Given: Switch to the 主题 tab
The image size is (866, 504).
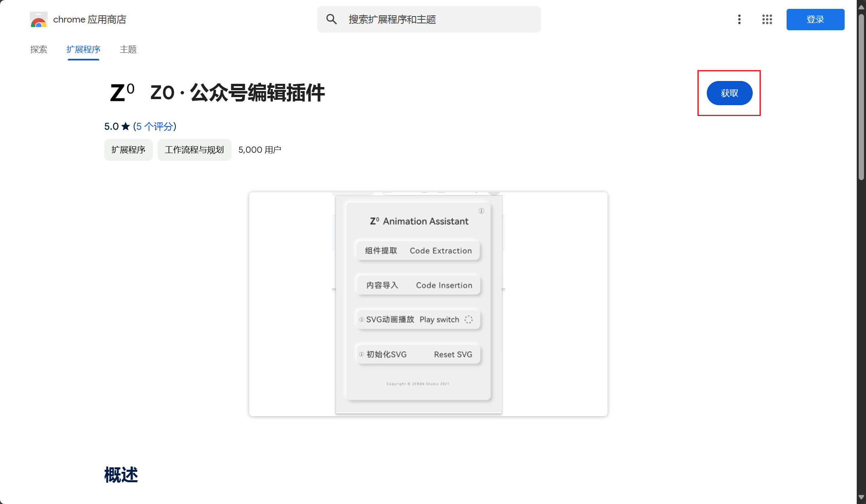Looking at the screenshot, I should click(128, 50).
